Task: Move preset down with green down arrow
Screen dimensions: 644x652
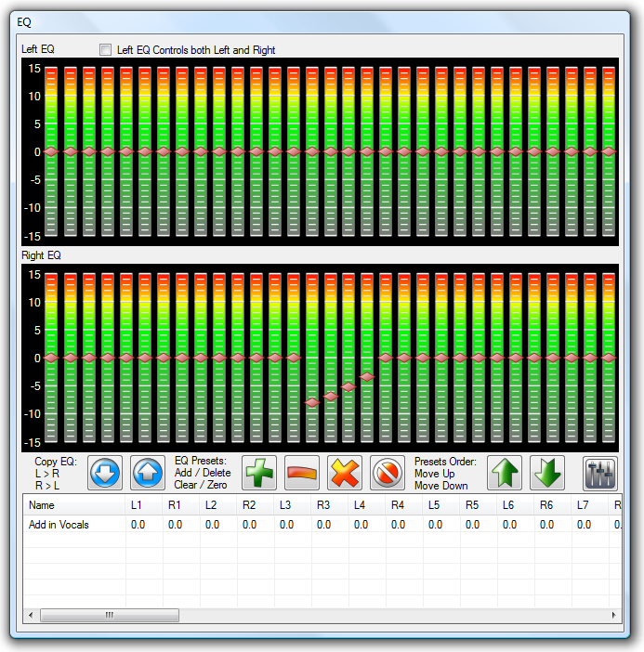Action: click(547, 473)
